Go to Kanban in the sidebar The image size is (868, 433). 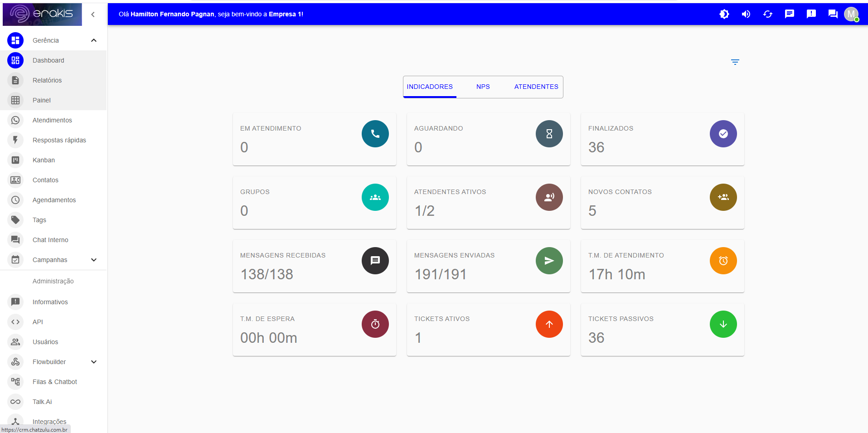click(44, 160)
